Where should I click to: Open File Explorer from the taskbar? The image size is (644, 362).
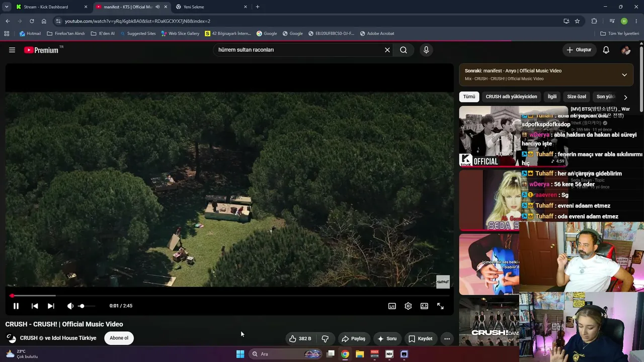tap(360, 354)
